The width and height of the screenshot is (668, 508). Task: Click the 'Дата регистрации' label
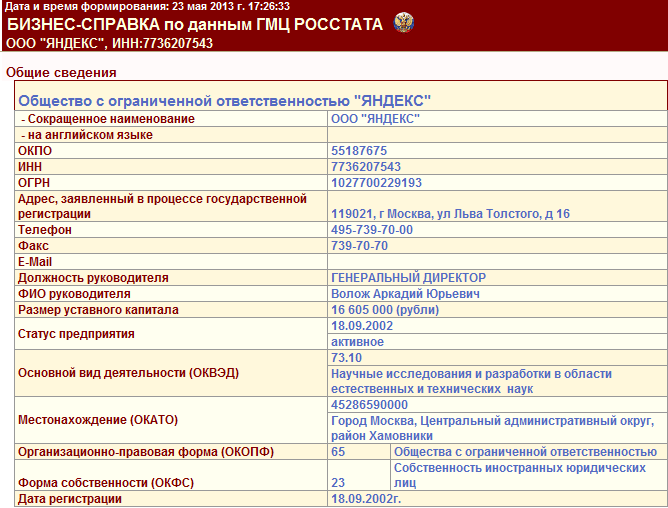pos(69,499)
